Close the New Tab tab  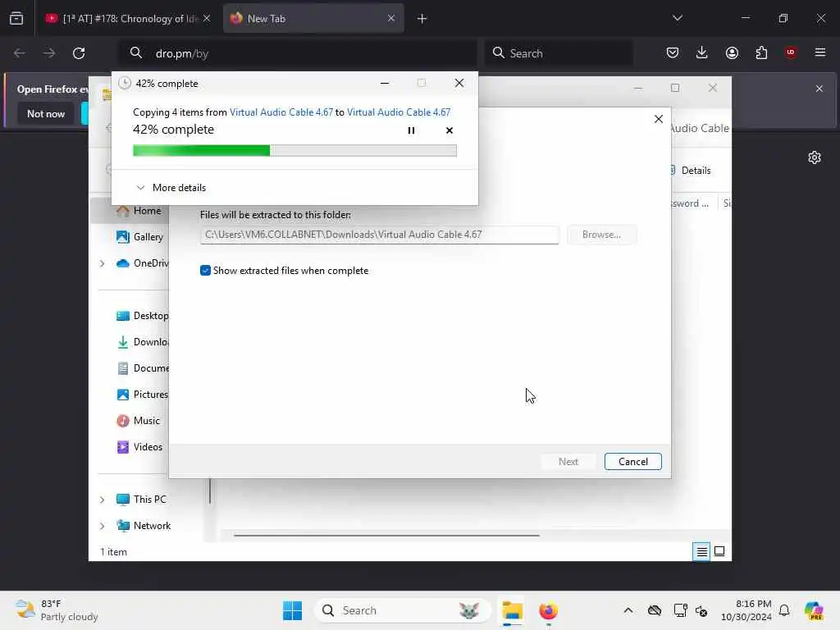(391, 19)
